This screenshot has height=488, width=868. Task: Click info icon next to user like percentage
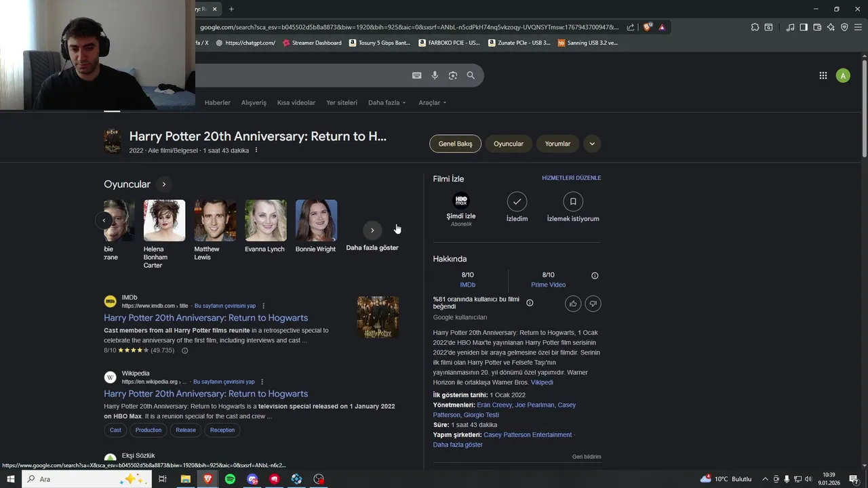pos(530,303)
